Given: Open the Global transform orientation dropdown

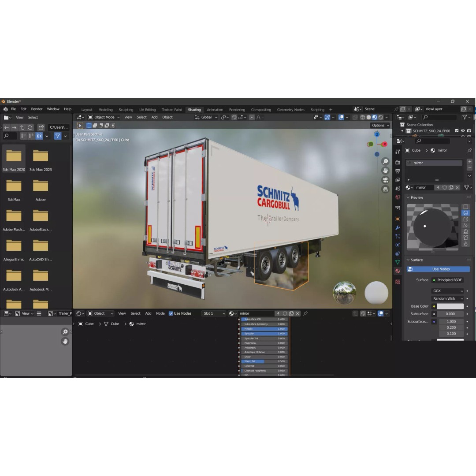Looking at the screenshot, I should pos(206,117).
